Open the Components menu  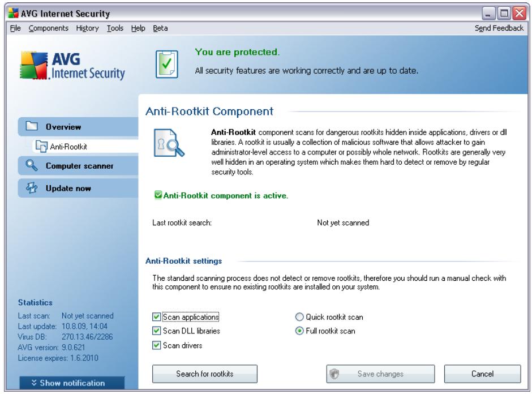tap(49, 28)
